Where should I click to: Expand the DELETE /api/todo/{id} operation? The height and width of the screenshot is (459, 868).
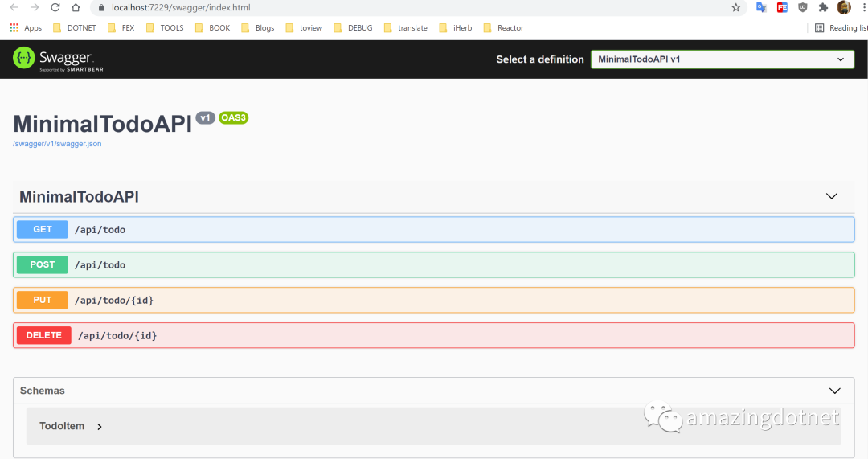433,335
